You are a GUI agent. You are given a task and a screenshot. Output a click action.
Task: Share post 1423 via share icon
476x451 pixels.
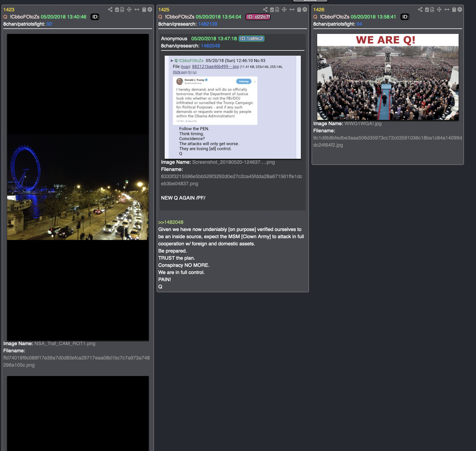(x=110, y=10)
